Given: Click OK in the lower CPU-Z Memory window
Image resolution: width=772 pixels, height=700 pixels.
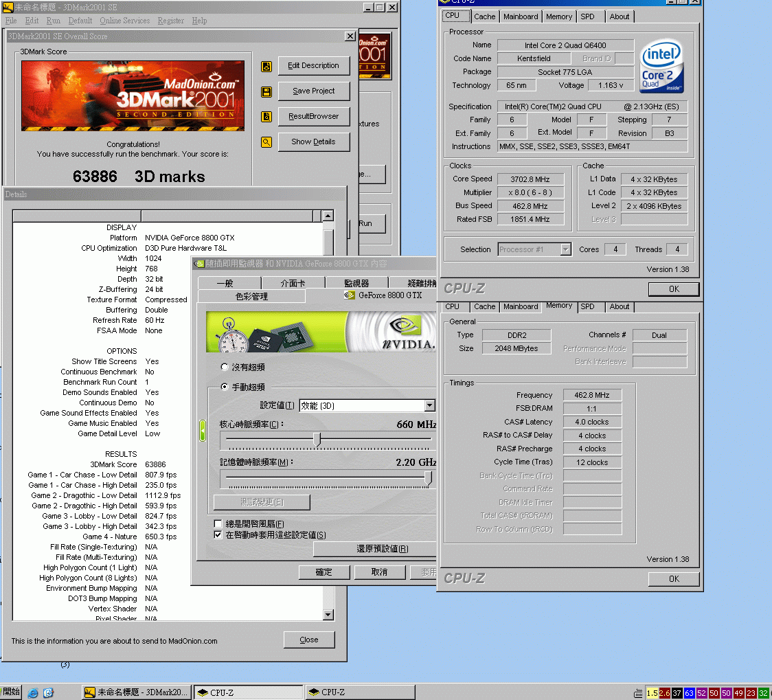Looking at the screenshot, I should (x=674, y=579).
